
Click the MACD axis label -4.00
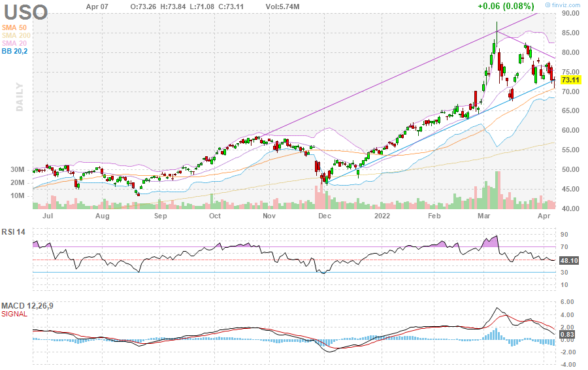pos(568,365)
